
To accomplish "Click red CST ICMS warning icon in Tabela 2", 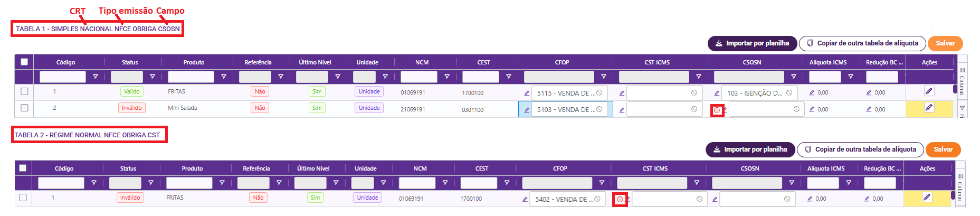I will [620, 200].
